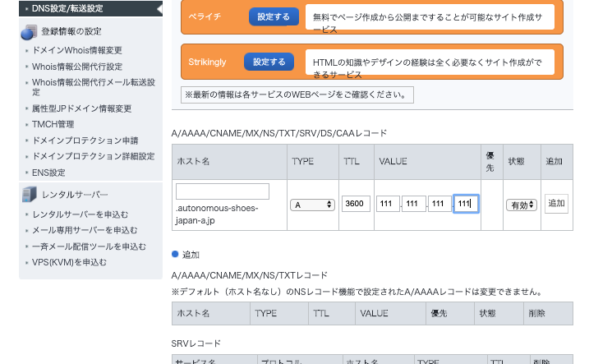Viewport: 589px width, 364px height.
Task: Open TMCH管理 in the sidebar
Action: 53,124
